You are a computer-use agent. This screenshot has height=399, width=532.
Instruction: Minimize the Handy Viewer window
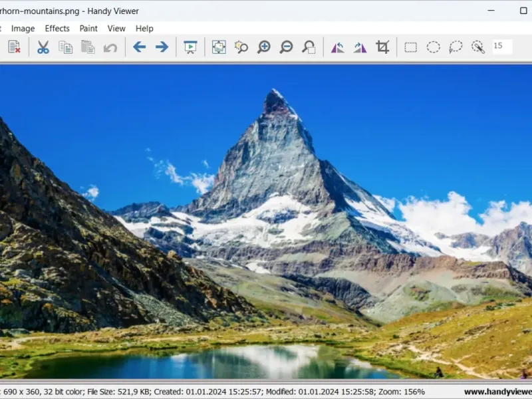coord(491,11)
